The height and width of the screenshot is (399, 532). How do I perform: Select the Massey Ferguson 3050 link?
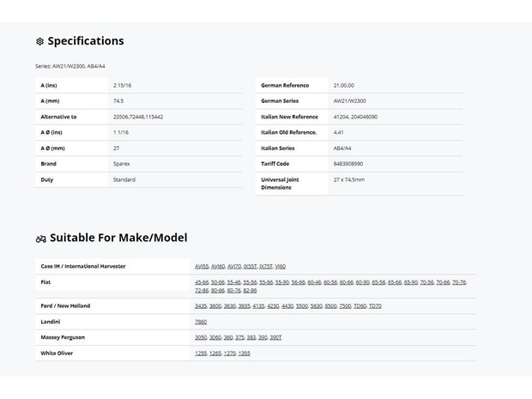(201, 337)
